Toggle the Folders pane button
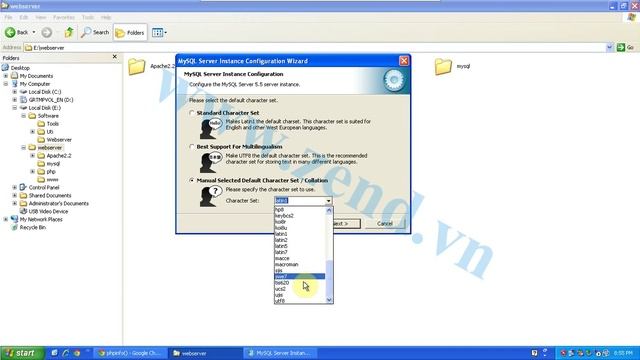 (x=130, y=33)
